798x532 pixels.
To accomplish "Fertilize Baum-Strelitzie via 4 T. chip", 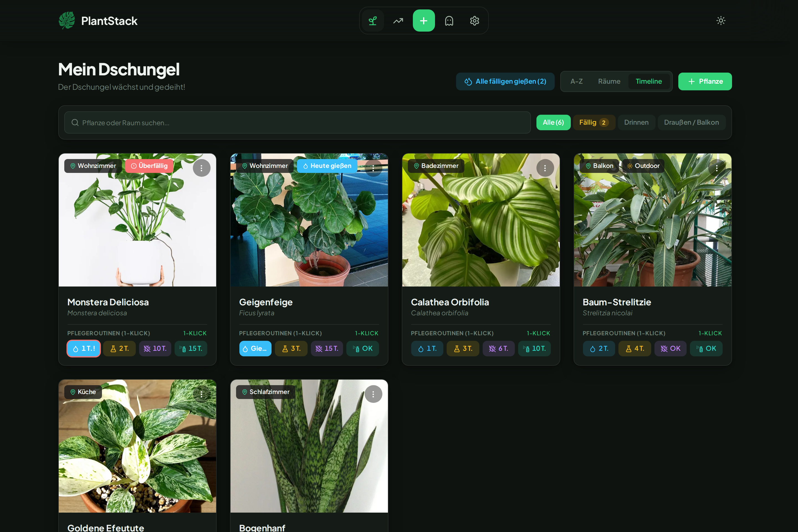I will [x=635, y=349].
